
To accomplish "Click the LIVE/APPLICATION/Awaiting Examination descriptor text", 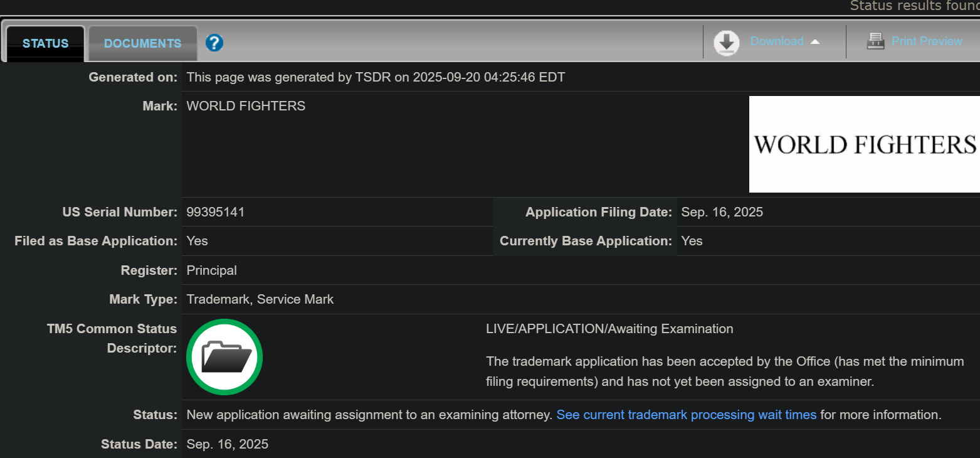I will tap(609, 329).
